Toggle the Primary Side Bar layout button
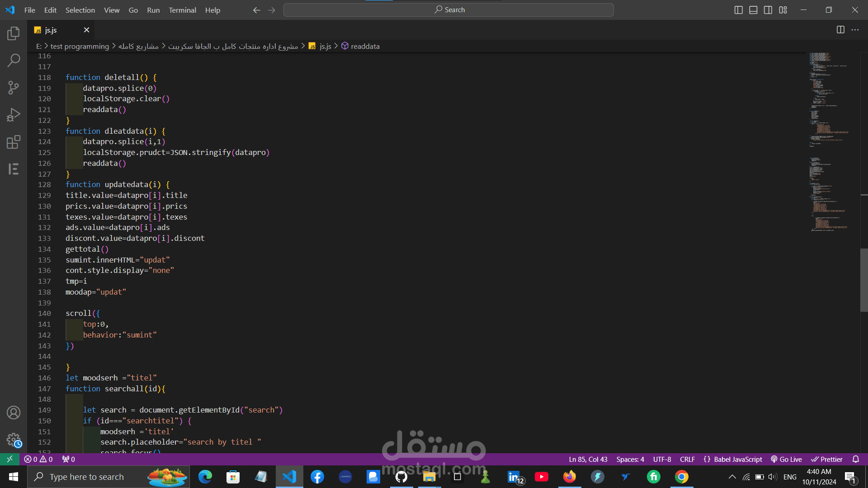 [x=738, y=10]
